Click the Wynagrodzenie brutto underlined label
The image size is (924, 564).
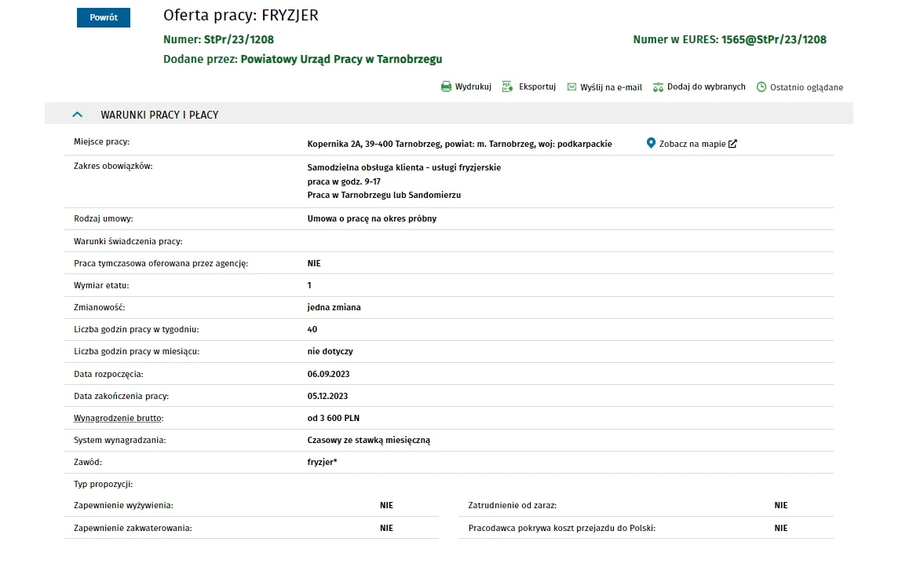coord(119,418)
